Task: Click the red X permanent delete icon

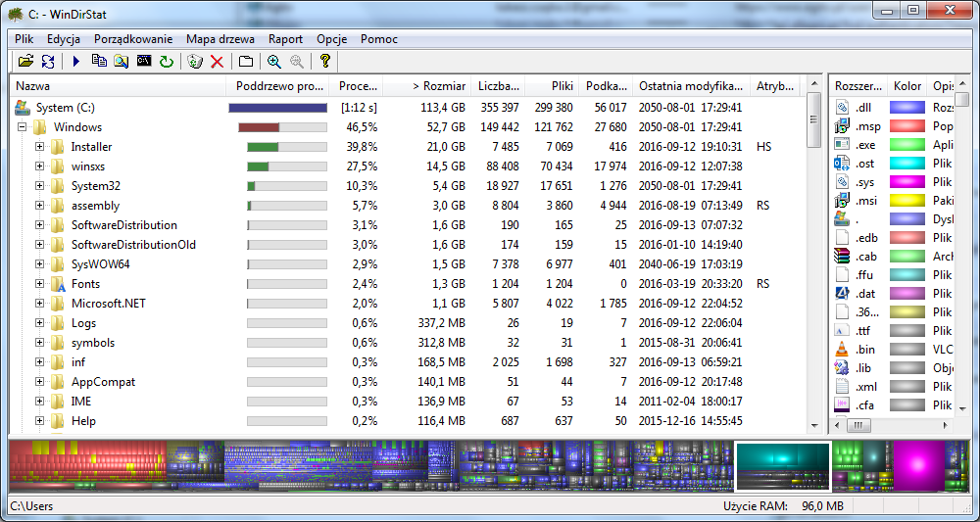Action: click(x=217, y=61)
